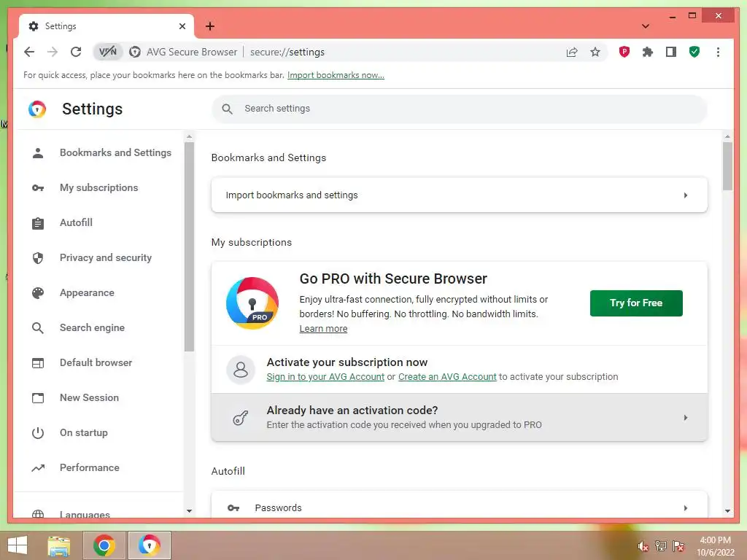This screenshot has height=560, width=747.
Task: Focus the Search settings field
Action: pyautogui.click(x=460, y=109)
